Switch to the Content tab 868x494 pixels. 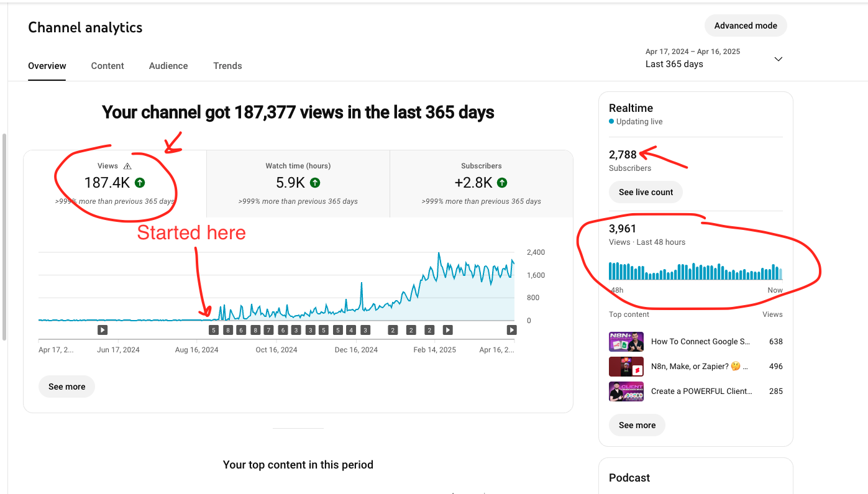point(107,66)
